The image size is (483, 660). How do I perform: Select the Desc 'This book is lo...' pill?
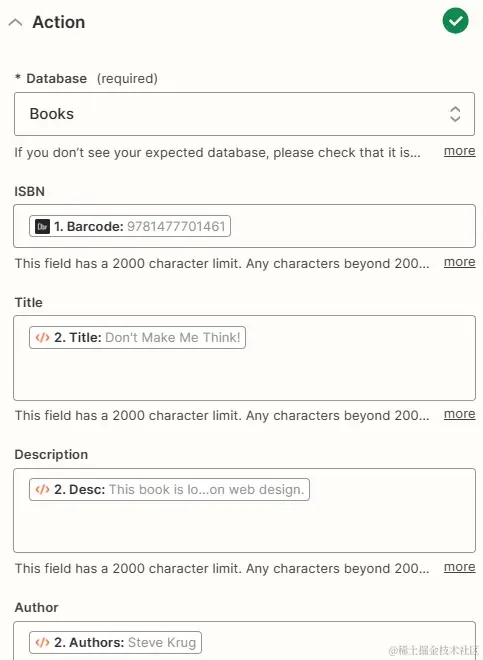point(169,490)
